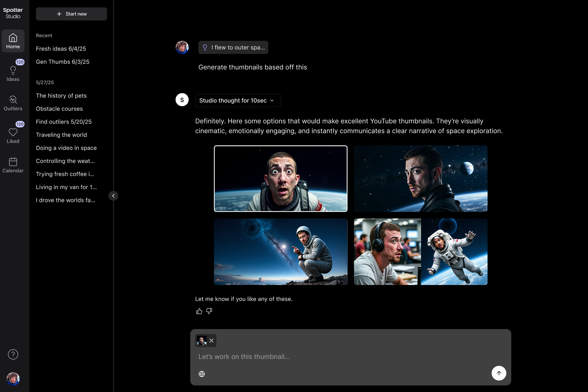Open the Outliers sidebar section

pos(13,103)
